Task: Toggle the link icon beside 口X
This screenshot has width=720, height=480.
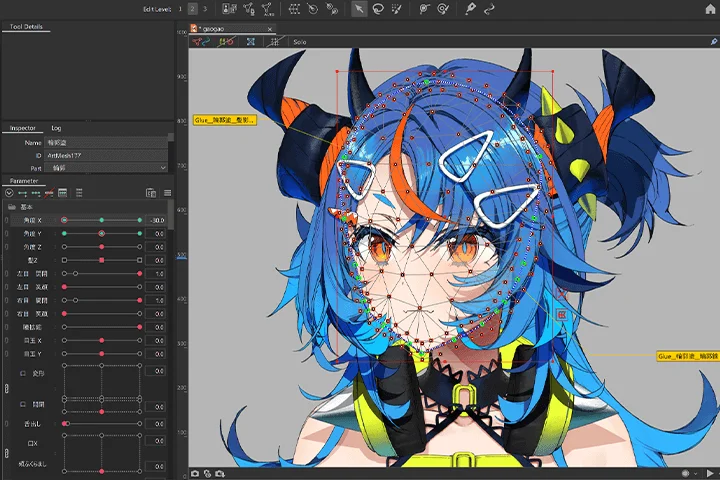Action: point(6,453)
